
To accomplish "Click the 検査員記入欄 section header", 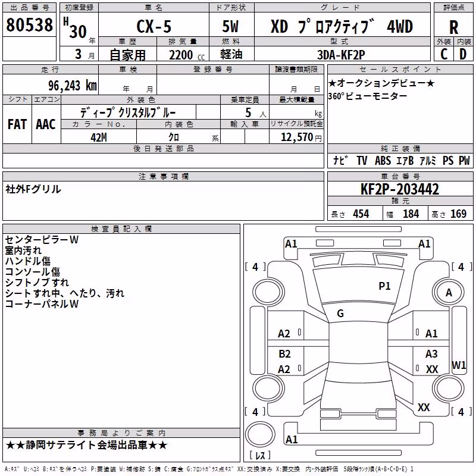I will [x=121, y=229].
